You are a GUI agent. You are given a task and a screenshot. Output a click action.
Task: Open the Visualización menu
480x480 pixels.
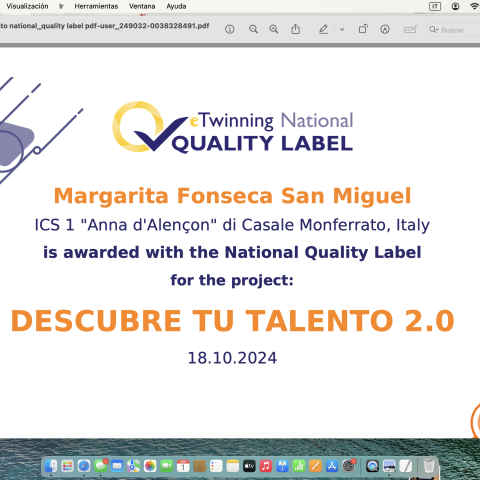pos(27,6)
